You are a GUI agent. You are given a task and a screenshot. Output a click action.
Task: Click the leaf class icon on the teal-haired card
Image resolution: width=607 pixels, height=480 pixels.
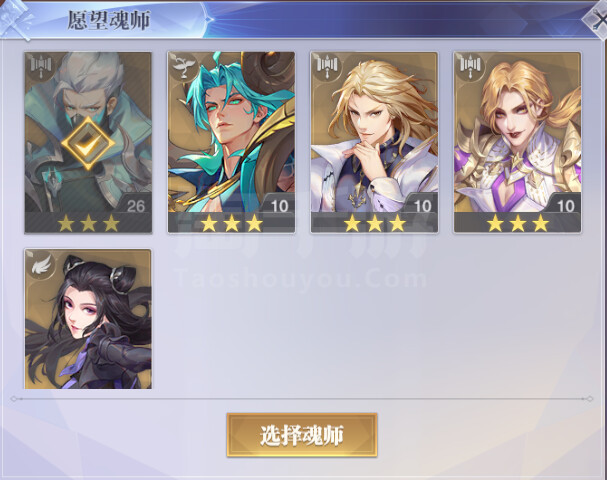point(183,65)
